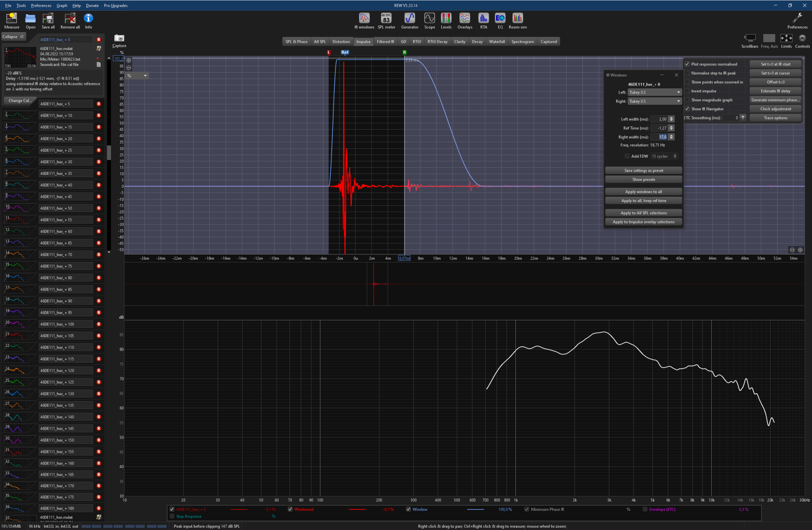Toggle Show IR Navigator checkbox
This screenshot has height=530, width=812.
687,109
